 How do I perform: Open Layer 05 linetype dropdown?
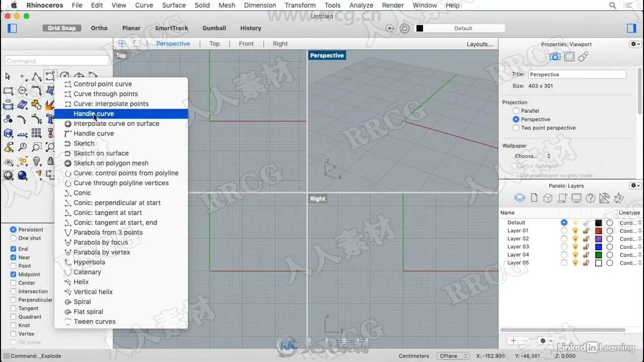(x=630, y=263)
